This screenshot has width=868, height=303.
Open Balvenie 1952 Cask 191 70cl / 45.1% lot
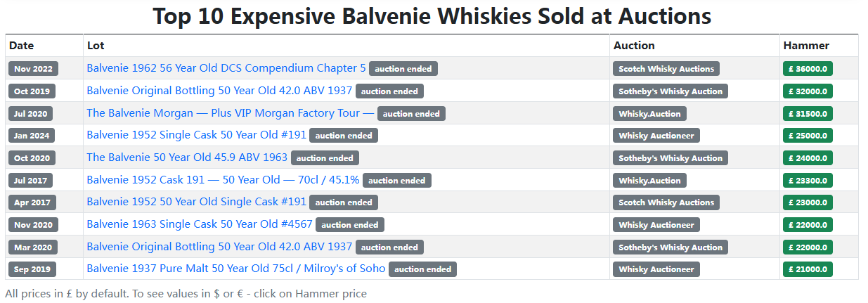pos(223,180)
